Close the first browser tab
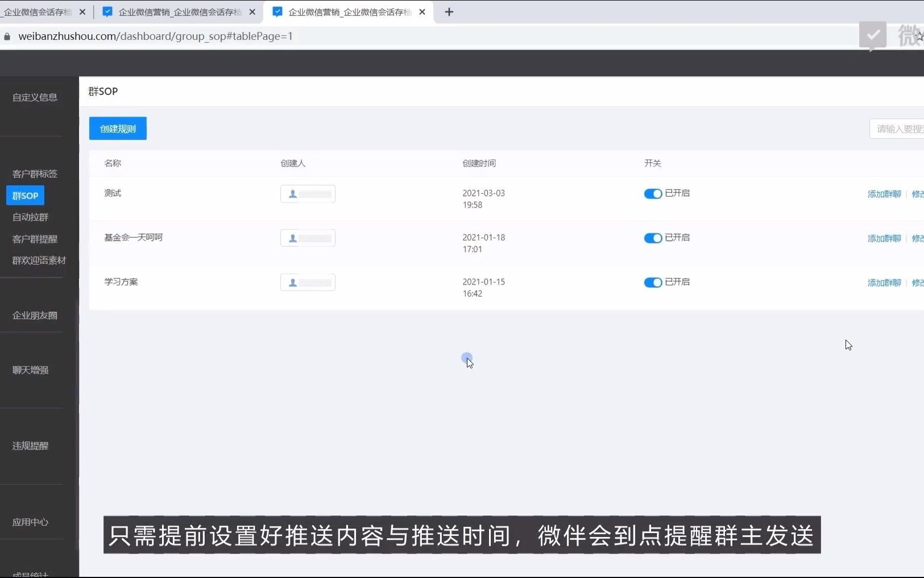924x578 pixels. coord(82,12)
